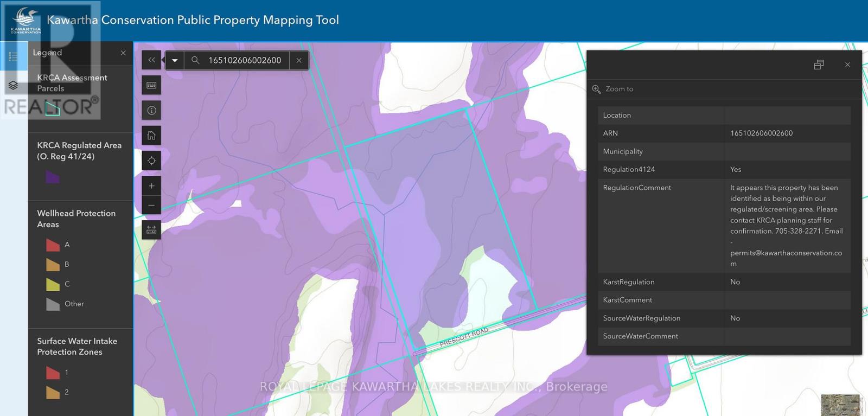Click the keyboard-shaped icon on map toolbar
Screen dimensions: 868x416
(151, 85)
